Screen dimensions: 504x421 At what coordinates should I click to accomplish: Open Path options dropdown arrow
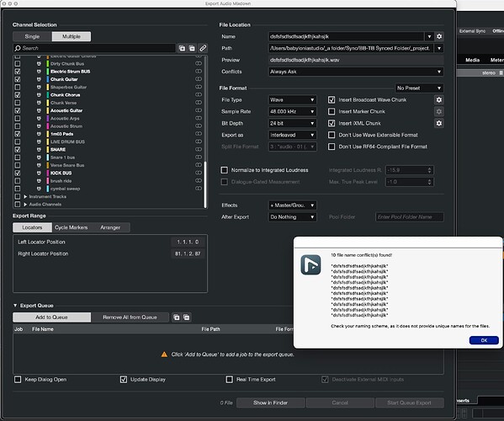439,48
